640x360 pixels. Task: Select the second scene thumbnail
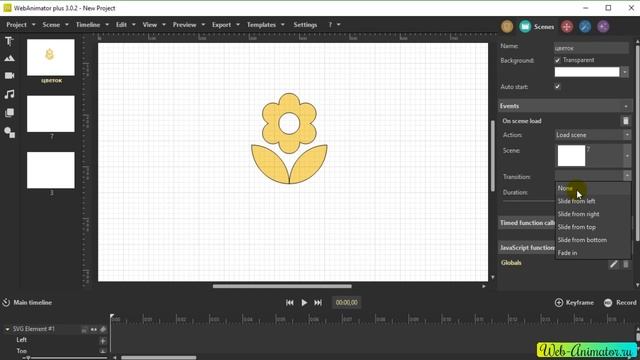51,114
